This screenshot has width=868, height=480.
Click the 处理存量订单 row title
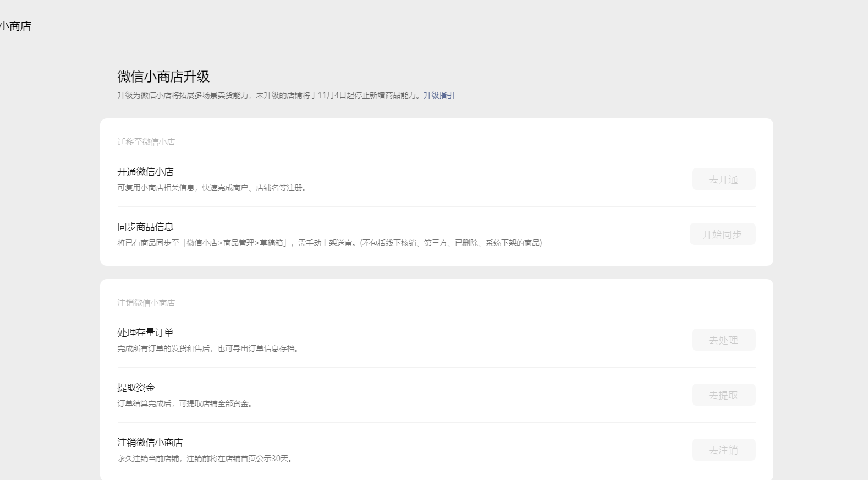click(x=145, y=332)
